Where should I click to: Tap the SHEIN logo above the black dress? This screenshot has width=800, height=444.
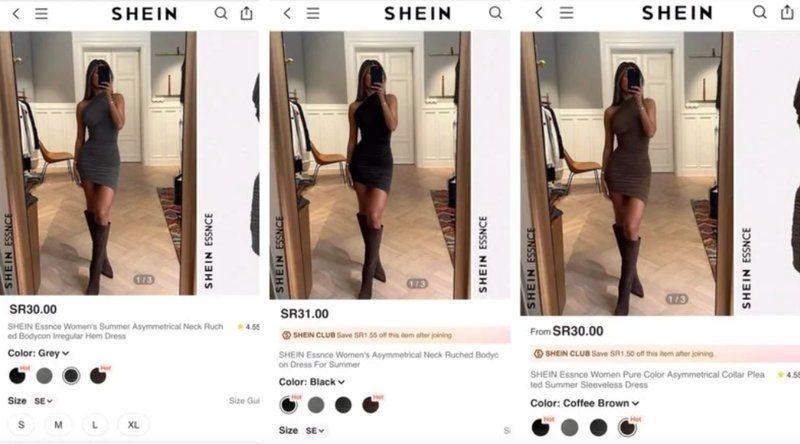pyautogui.click(x=417, y=13)
